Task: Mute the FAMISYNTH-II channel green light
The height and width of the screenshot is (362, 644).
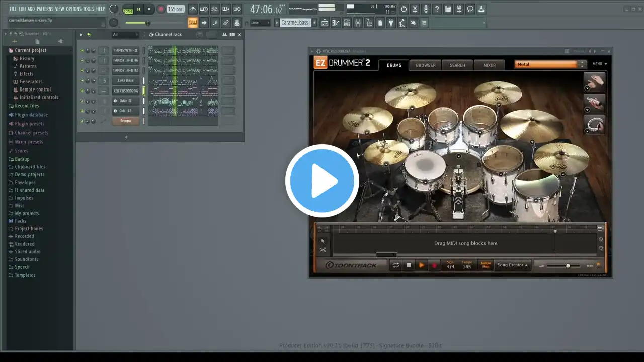Action: pyautogui.click(x=82, y=50)
